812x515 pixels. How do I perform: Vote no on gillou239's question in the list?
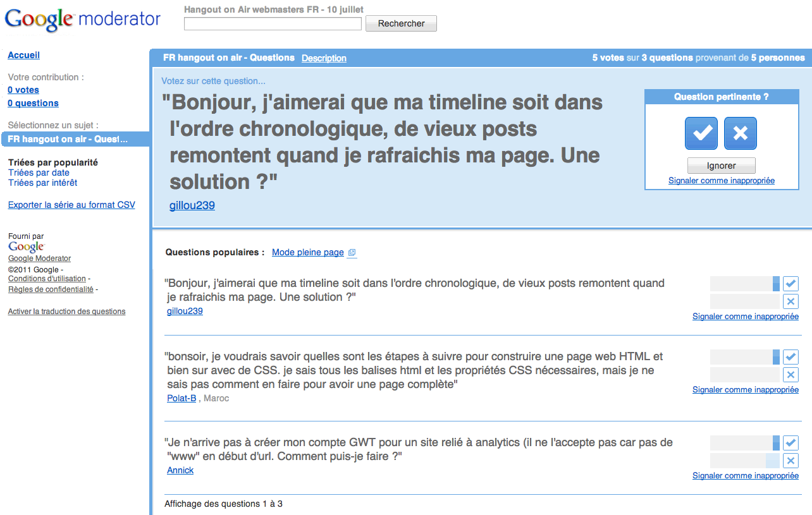coord(790,301)
